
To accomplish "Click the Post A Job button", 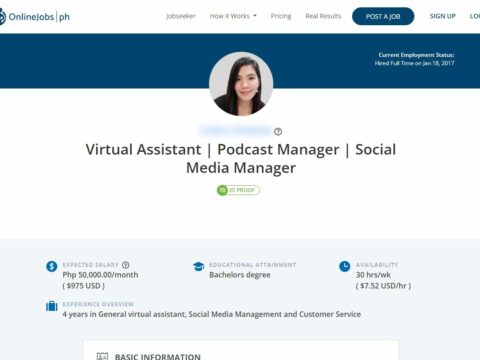I will point(383,16).
